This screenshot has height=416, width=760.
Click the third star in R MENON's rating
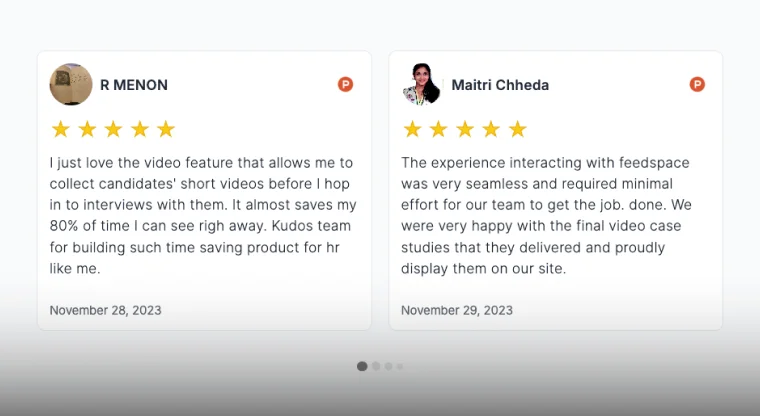(113, 129)
